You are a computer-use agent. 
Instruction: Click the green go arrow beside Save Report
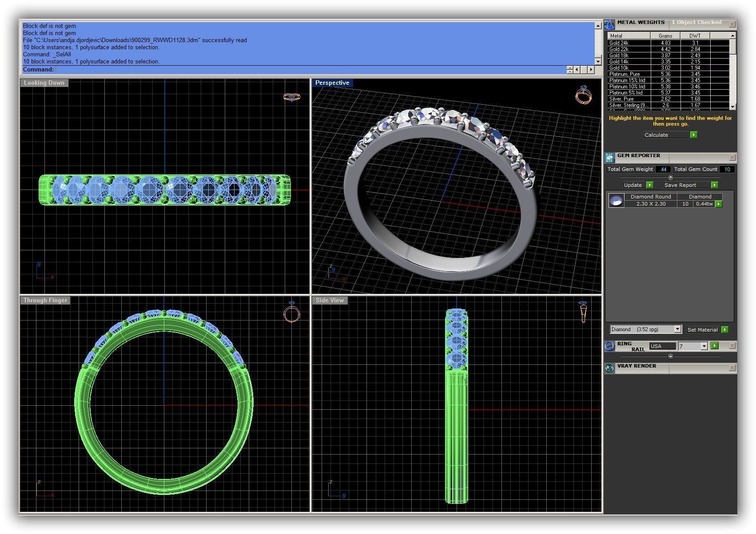coord(714,185)
